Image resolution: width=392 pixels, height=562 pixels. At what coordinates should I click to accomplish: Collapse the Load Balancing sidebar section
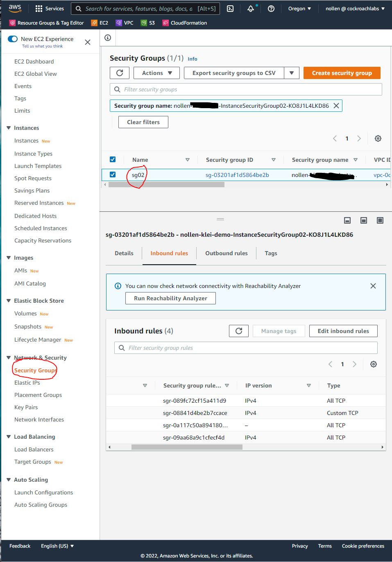pyautogui.click(x=9, y=437)
